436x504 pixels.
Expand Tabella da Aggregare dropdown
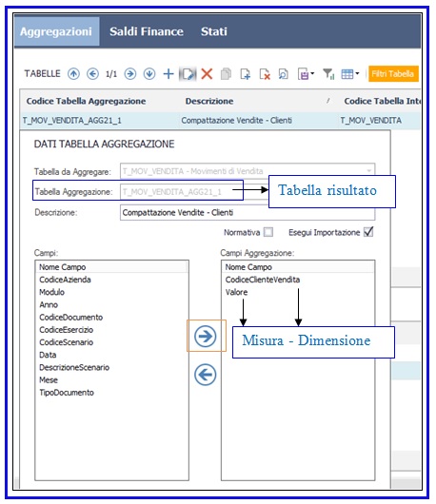point(369,170)
